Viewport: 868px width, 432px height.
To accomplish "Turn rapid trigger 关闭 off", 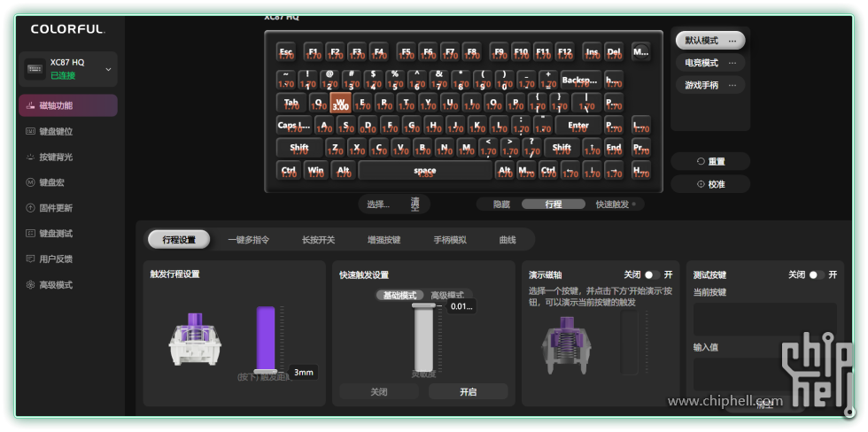I will click(x=379, y=391).
